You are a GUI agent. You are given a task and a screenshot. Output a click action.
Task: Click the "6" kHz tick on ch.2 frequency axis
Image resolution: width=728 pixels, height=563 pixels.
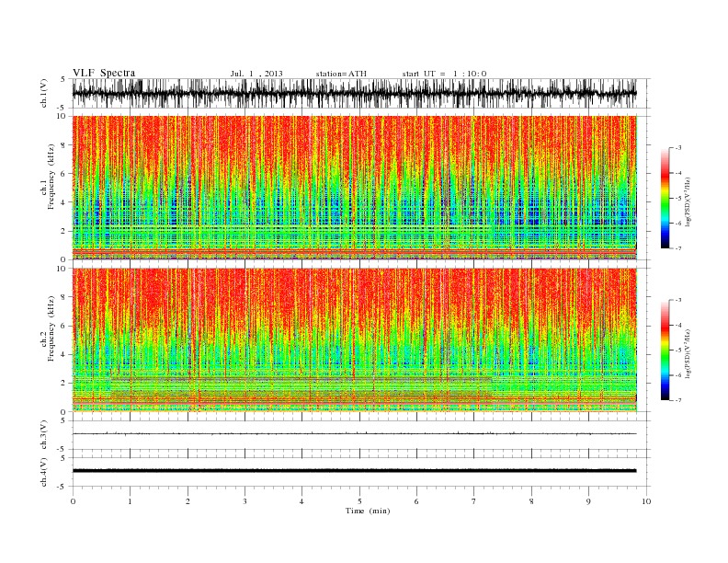click(x=64, y=326)
